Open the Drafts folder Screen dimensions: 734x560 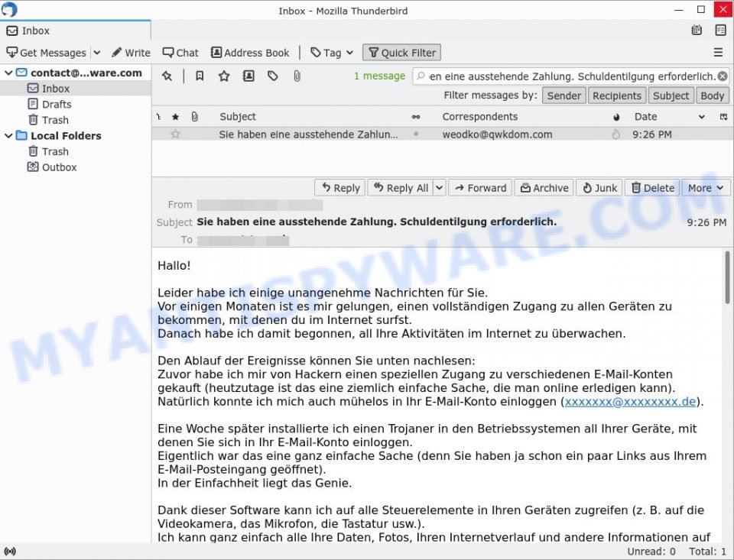click(57, 104)
